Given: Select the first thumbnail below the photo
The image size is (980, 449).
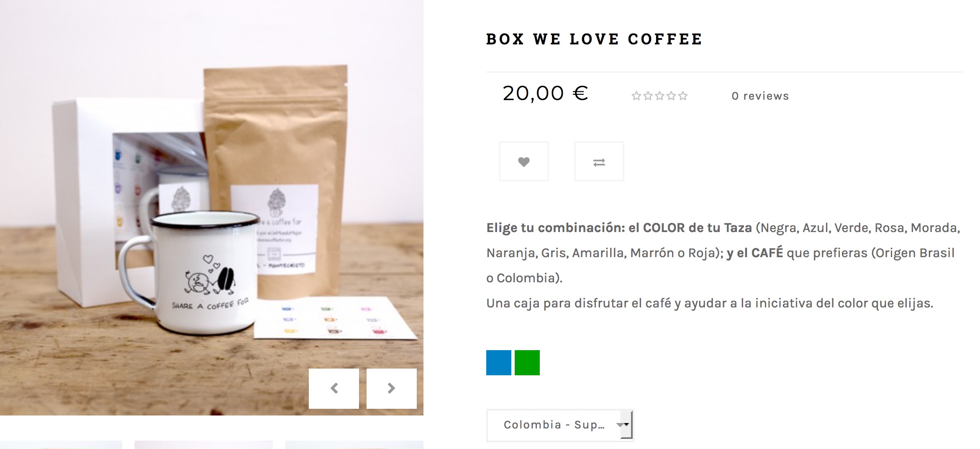Looking at the screenshot, I should (x=61, y=445).
